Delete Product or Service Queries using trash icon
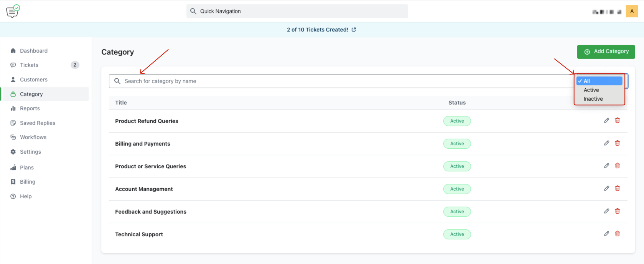This screenshot has height=264, width=644. pyautogui.click(x=617, y=166)
